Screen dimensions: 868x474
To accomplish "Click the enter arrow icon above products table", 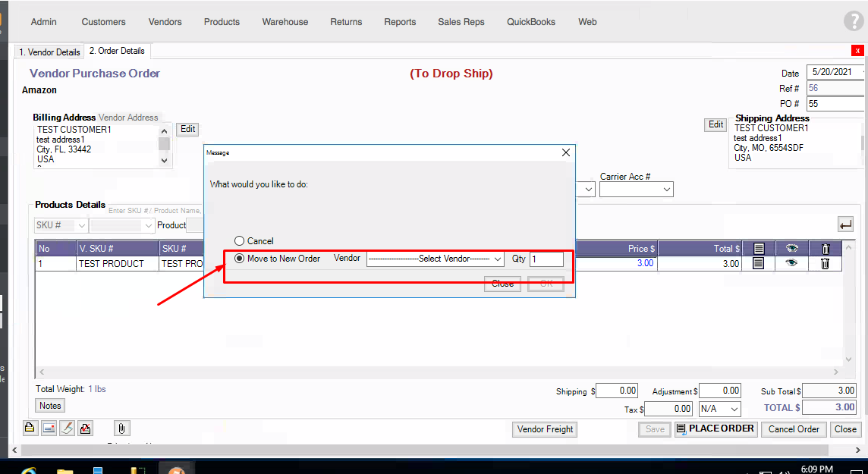I will [x=845, y=224].
